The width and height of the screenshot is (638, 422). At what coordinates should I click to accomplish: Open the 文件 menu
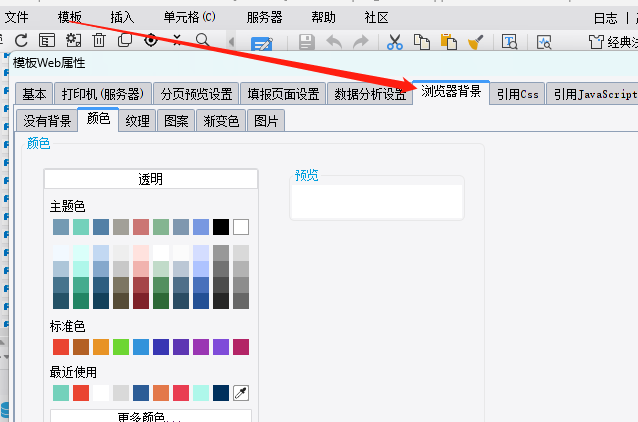point(16,17)
